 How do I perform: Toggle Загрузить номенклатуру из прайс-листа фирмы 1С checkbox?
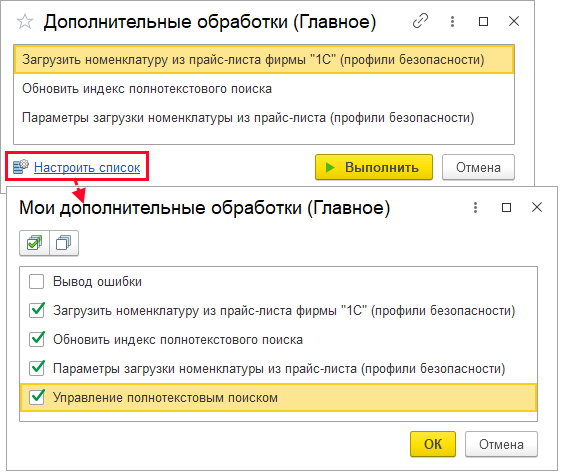click(x=36, y=310)
